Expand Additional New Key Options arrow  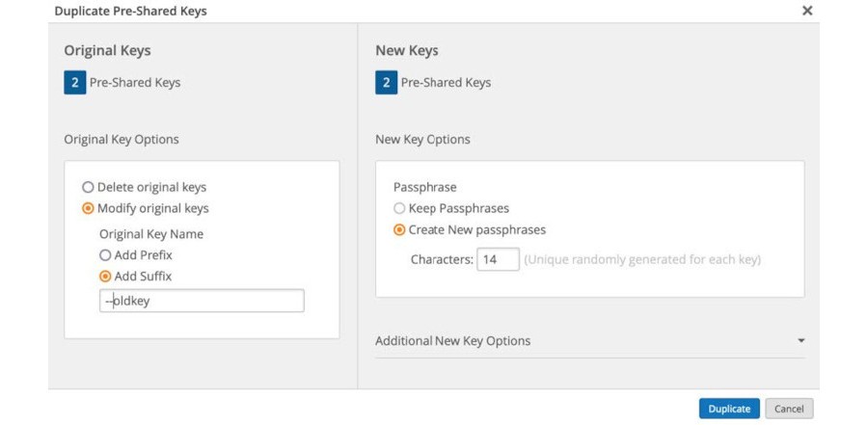[x=800, y=341]
